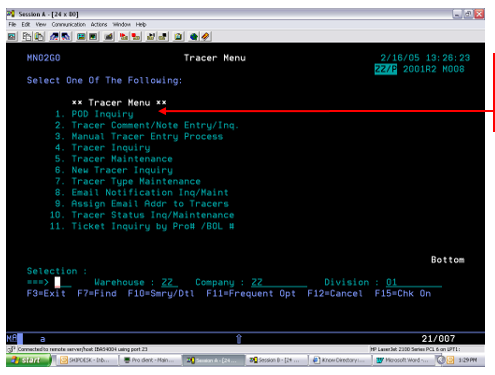
Task: Click option 9. Assign Email Addr to Tracers
Action: click(x=142, y=204)
